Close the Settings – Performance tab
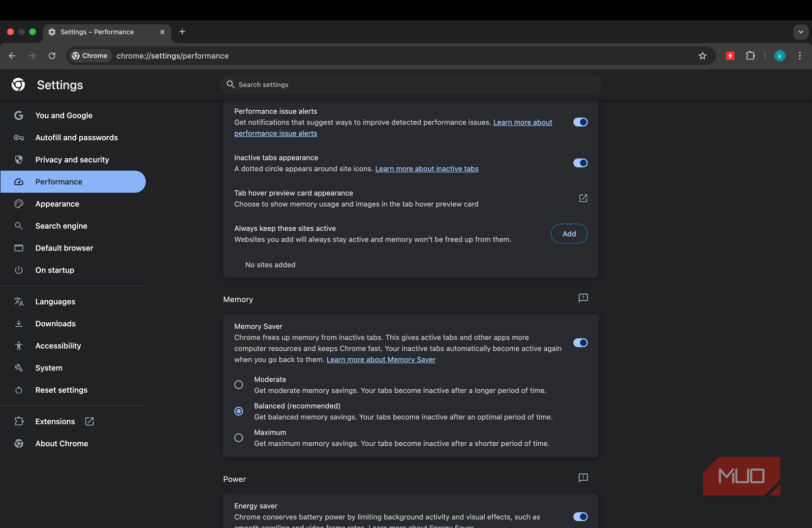This screenshot has height=528, width=812. [x=162, y=32]
